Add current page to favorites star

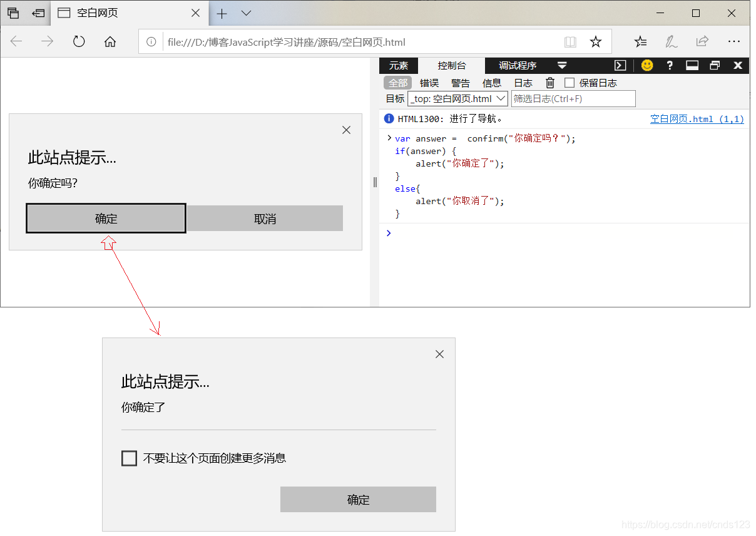coord(595,41)
